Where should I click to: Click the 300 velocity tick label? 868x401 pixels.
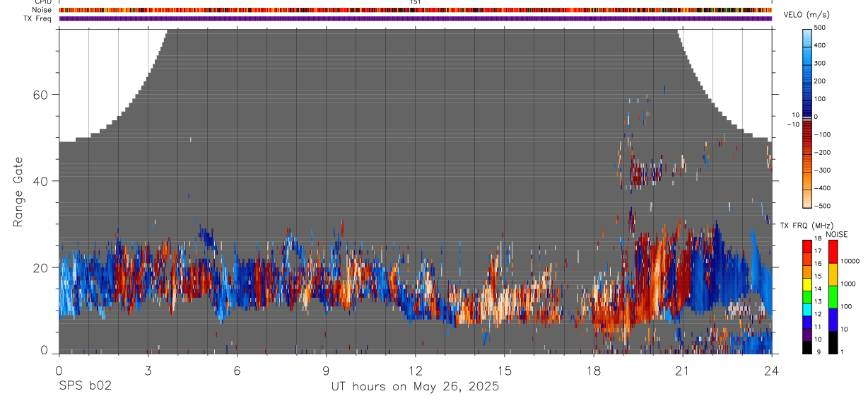[x=820, y=63]
